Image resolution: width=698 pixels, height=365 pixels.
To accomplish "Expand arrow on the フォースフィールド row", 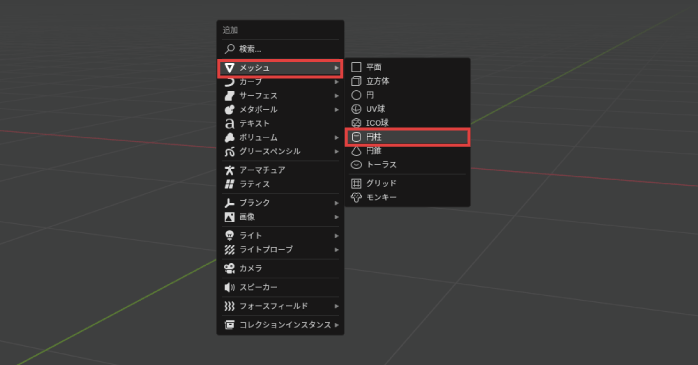I will click(337, 306).
